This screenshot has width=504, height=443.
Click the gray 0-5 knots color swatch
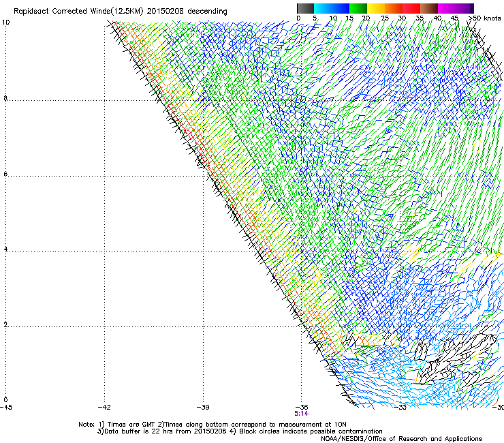(305, 8)
